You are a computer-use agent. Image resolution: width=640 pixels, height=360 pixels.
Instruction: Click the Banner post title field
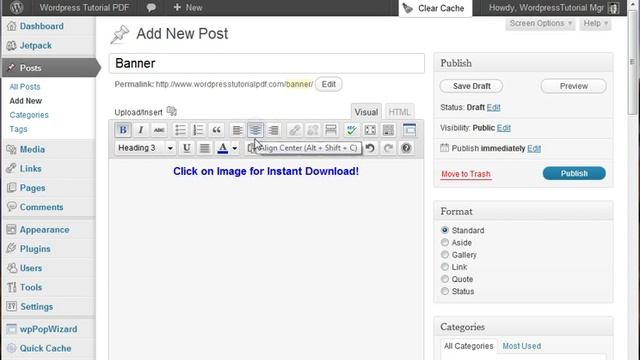pos(267,63)
